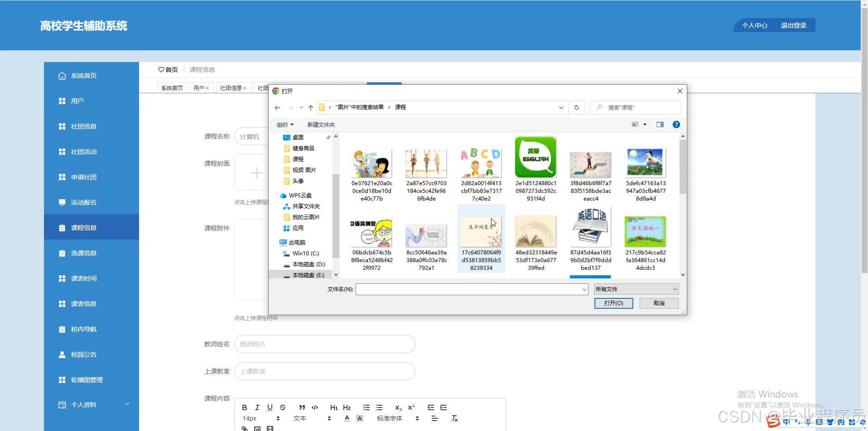Screen dimensions: 868x431
Task: Click 新建文件夹 in file dialog
Action: coord(321,125)
